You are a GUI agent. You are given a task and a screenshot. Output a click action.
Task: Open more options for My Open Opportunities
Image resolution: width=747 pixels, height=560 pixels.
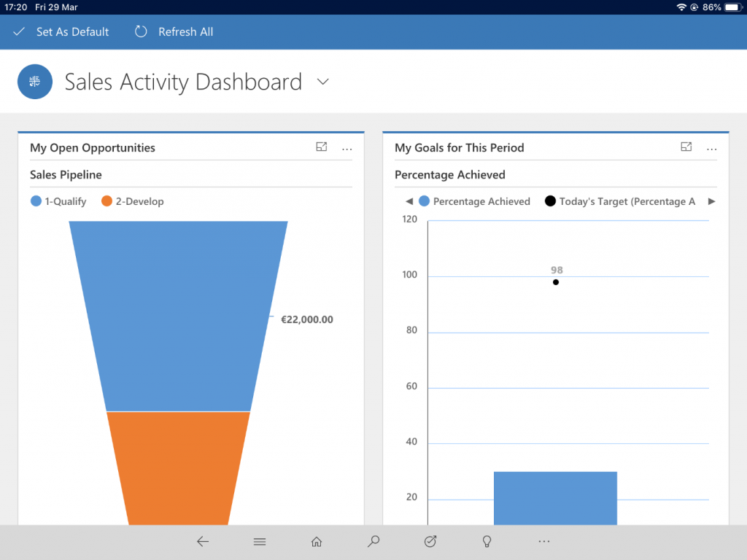click(347, 148)
